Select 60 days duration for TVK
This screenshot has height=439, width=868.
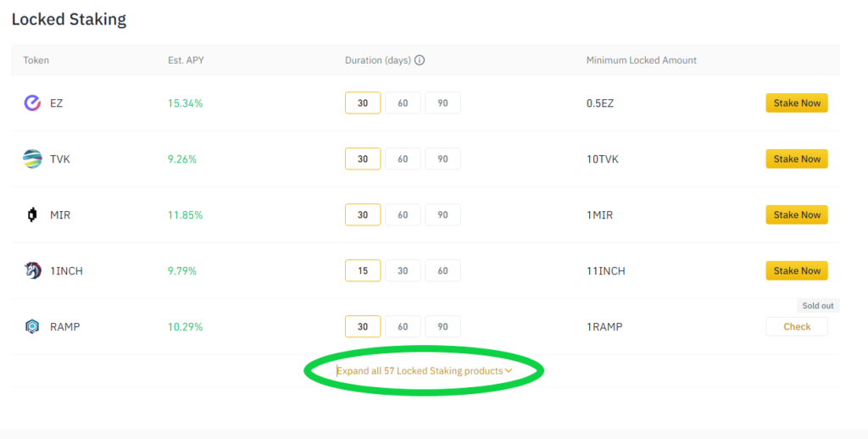(x=403, y=158)
